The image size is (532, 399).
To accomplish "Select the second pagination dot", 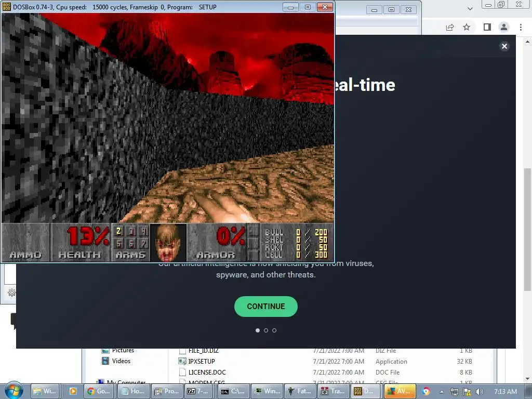I will 266,330.
